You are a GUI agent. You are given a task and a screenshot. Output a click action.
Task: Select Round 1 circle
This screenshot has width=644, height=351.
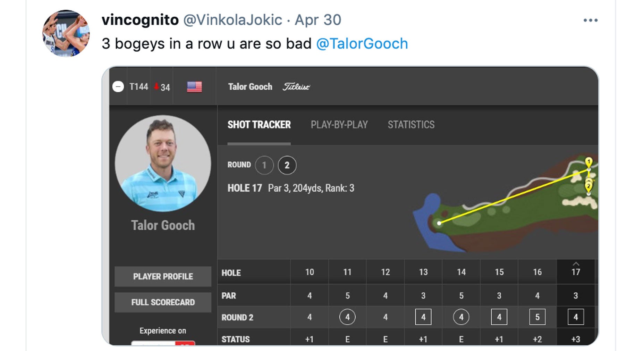pos(264,165)
